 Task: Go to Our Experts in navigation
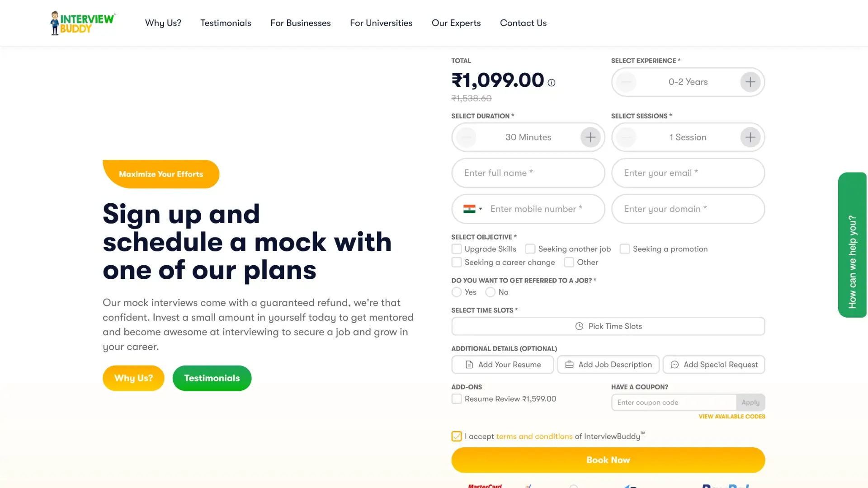pos(456,23)
